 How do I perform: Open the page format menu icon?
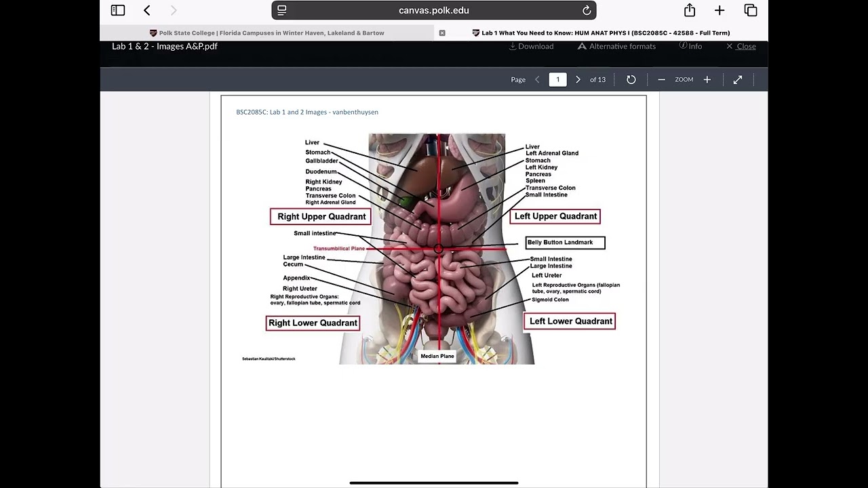282,10
